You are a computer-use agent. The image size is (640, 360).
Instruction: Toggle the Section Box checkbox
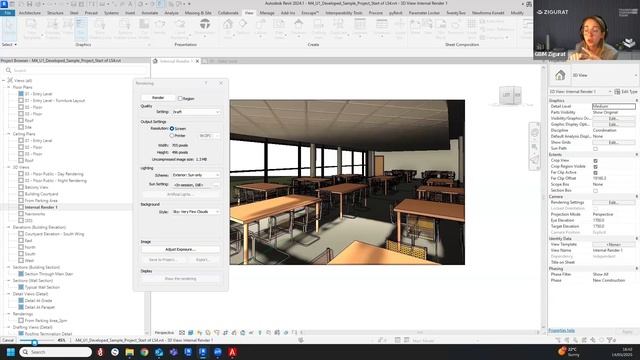click(595, 191)
